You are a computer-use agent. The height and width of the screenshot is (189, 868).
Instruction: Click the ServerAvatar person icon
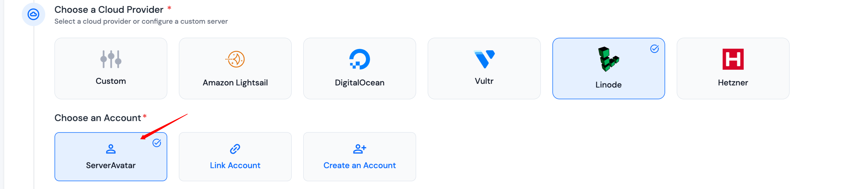pos(111,149)
